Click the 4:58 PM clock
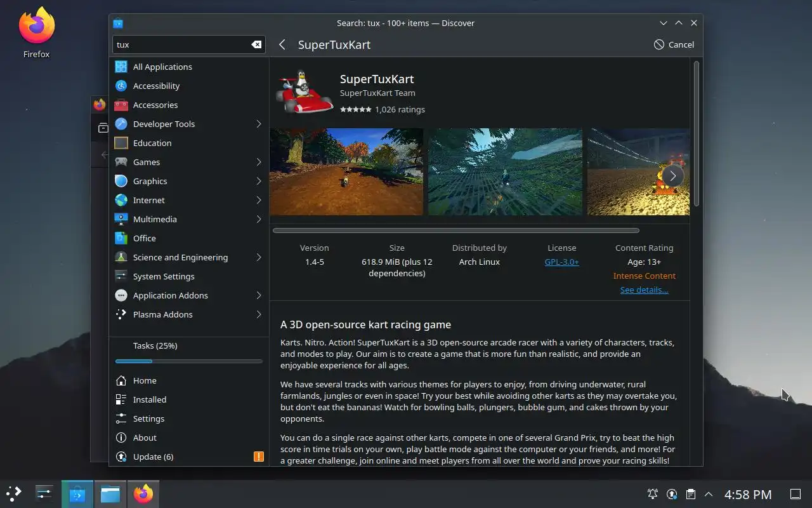This screenshot has height=508, width=812. point(748,494)
